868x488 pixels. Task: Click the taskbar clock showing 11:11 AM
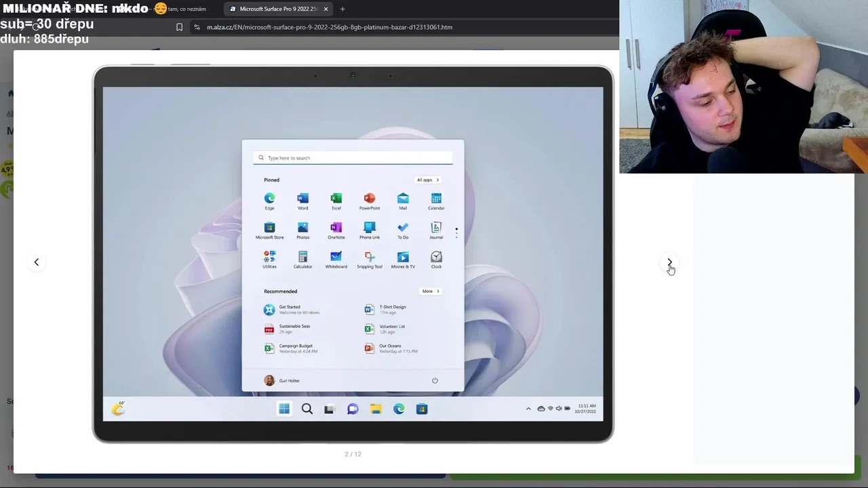pos(586,409)
